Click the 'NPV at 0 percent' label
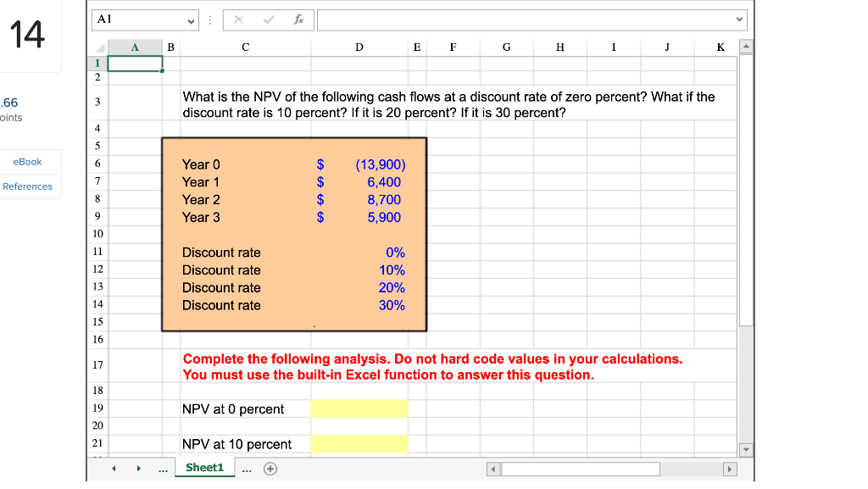 coord(233,409)
